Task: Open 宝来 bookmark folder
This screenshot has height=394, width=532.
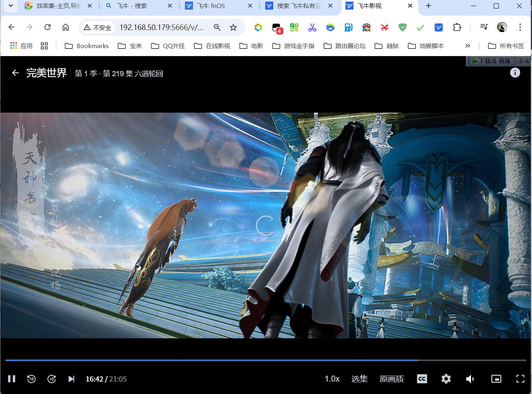Action: point(130,46)
